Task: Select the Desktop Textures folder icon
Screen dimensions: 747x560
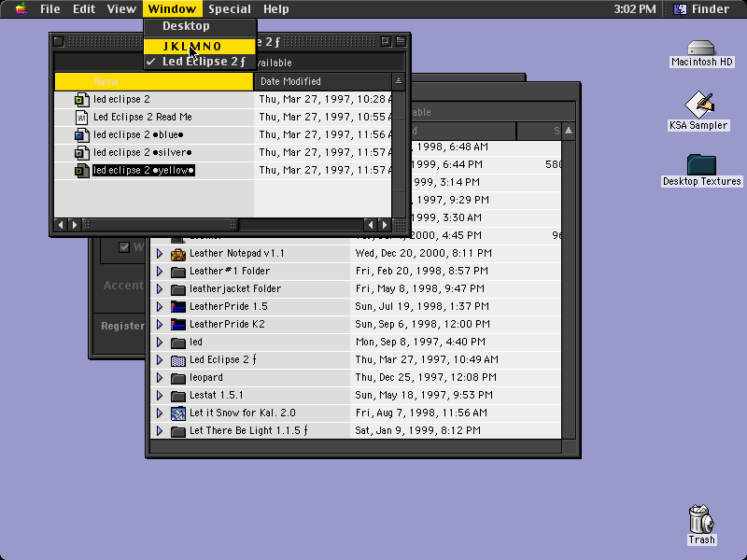Action: 701,164
